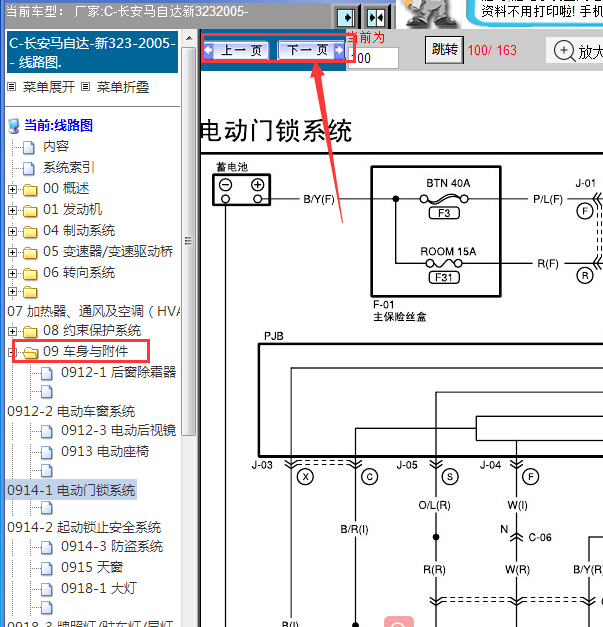This screenshot has width=603, height=627.
Task: Click the double-arrow collapse panel icon
Action: pyautogui.click(x=375, y=18)
